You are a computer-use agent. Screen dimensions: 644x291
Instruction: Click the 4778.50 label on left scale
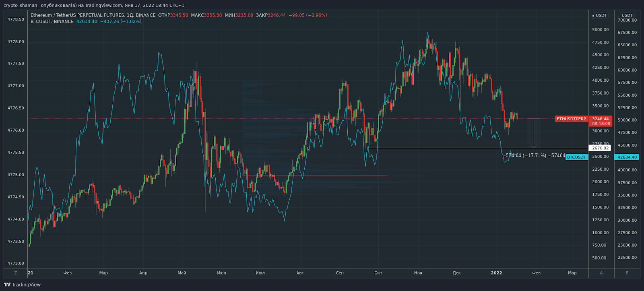(x=16, y=19)
